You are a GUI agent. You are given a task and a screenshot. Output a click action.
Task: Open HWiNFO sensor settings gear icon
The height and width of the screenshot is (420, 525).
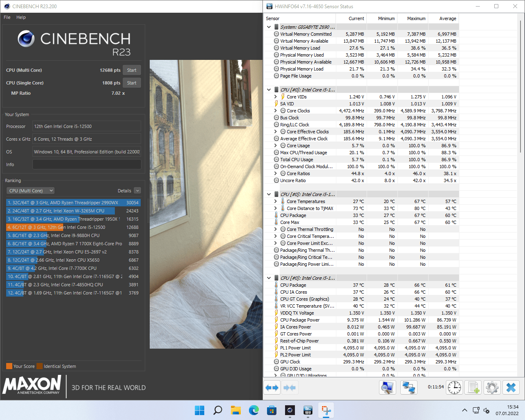(492, 388)
